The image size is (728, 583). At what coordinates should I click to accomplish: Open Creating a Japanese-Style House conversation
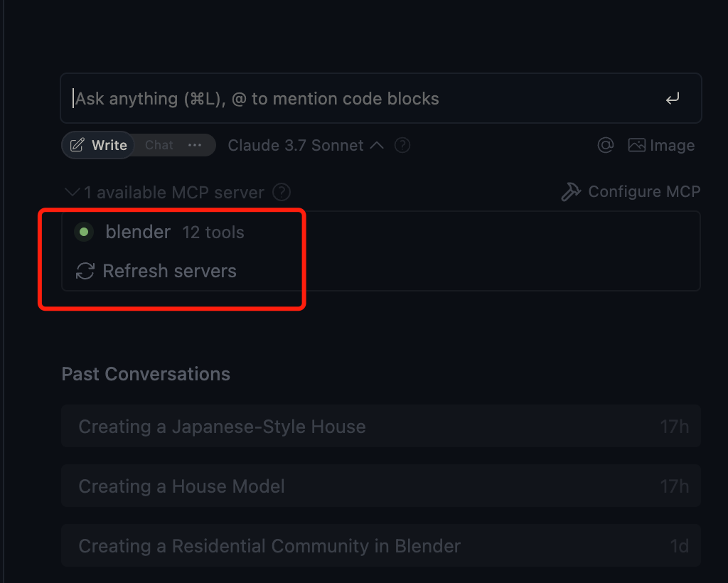(381, 426)
